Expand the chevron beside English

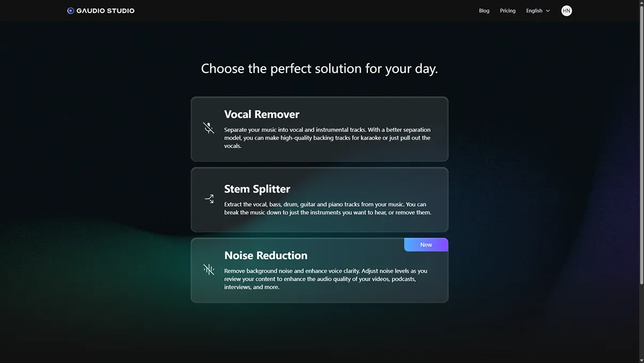pyautogui.click(x=548, y=11)
